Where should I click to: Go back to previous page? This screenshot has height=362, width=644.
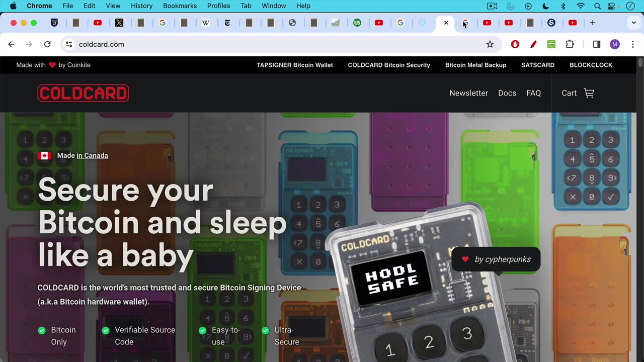coord(11,44)
